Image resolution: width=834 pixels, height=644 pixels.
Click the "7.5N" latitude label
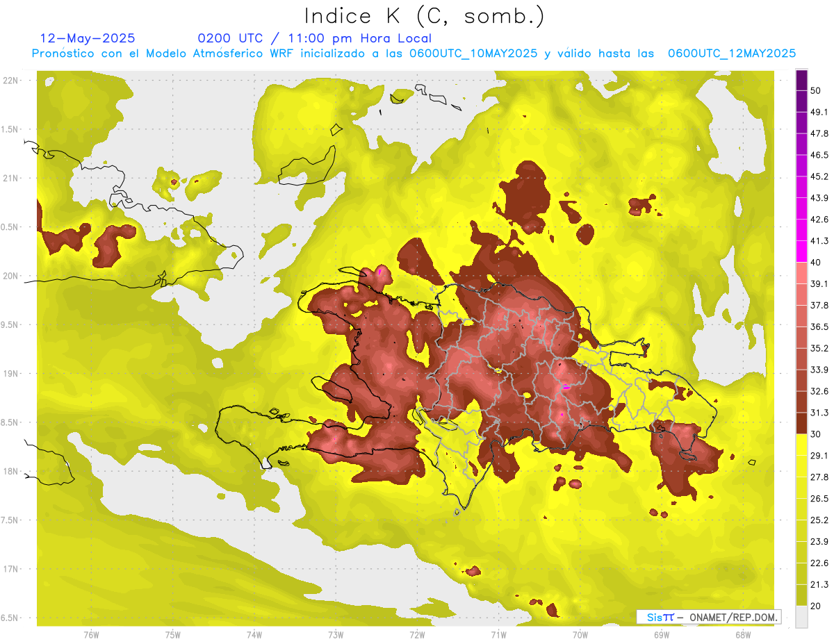[10, 520]
